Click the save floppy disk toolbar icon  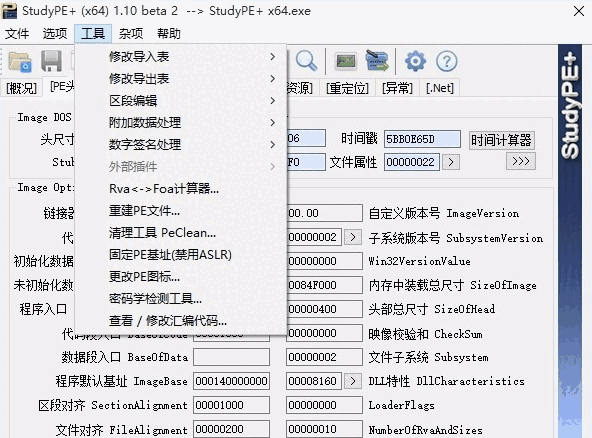point(51,61)
